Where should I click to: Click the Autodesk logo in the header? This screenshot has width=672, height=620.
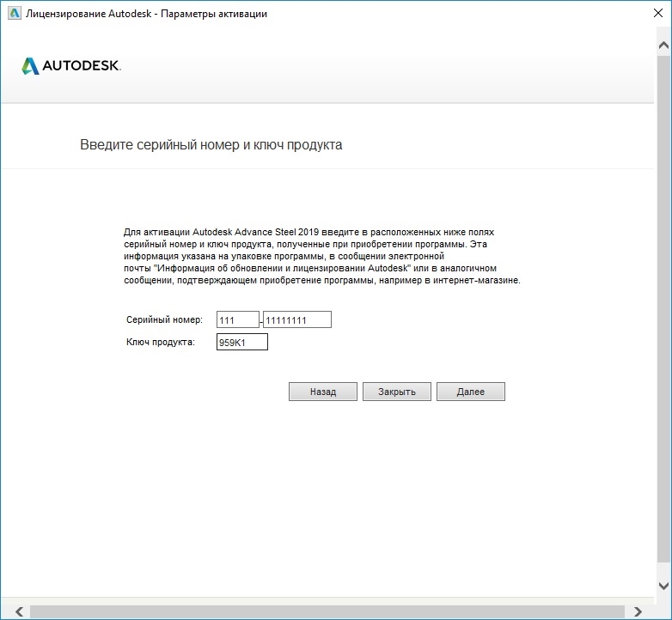click(x=71, y=65)
